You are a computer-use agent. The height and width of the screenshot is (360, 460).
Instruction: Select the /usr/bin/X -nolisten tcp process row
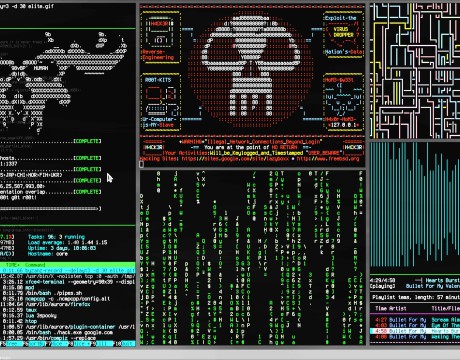click(68, 276)
